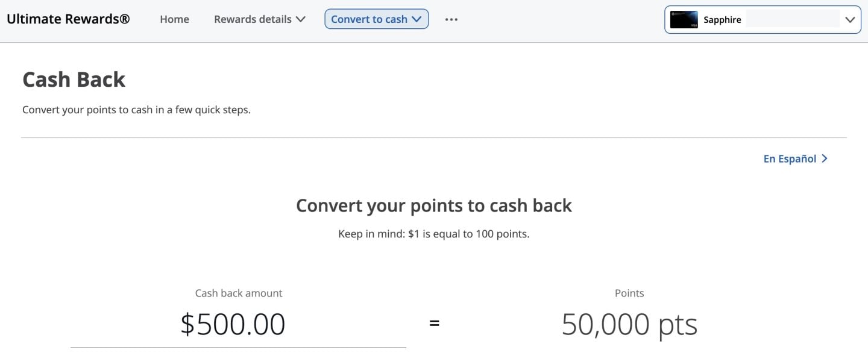Switch language via En Español link
868x356 pixels.
pyautogui.click(x=790, y=159)
